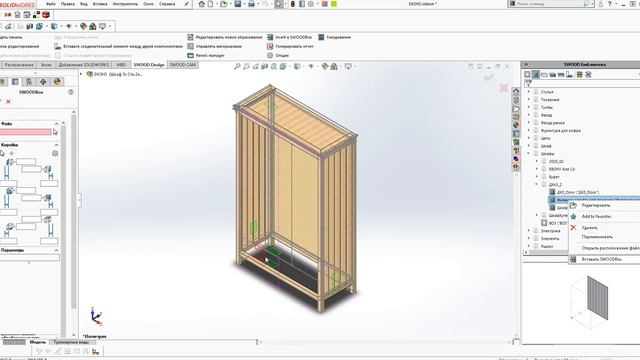Select the ConfigurationManager tab icon in left panel
Viewport: 640px width, 360px height.
pos(29,82)
